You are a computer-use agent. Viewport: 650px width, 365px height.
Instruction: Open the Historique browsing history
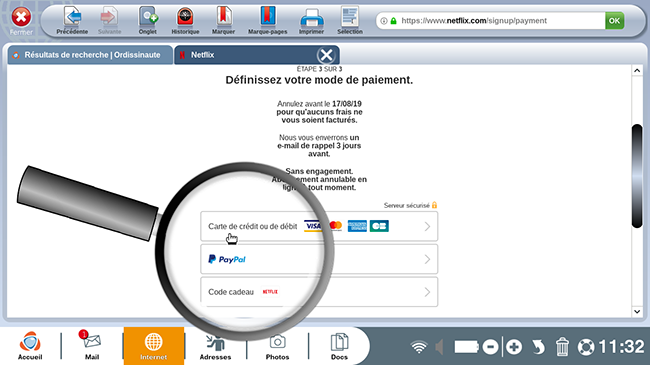(185, 20)
